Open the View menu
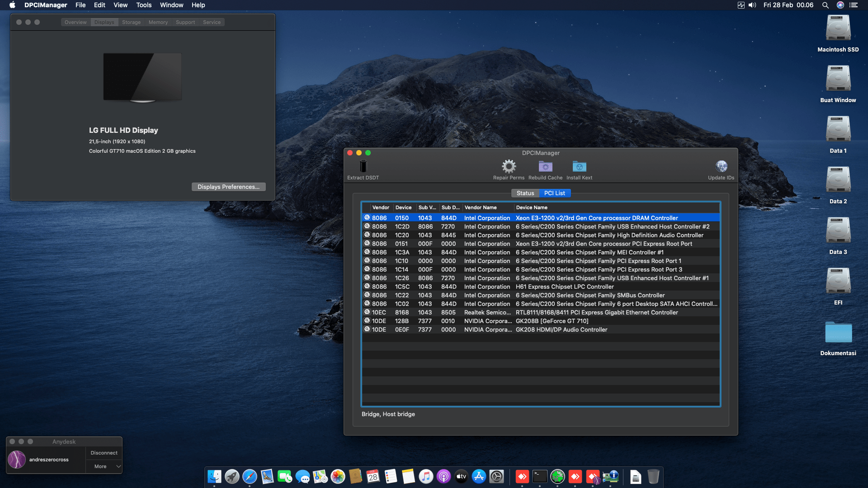Viewport: 868px width, 488px height. pos(120,5)
